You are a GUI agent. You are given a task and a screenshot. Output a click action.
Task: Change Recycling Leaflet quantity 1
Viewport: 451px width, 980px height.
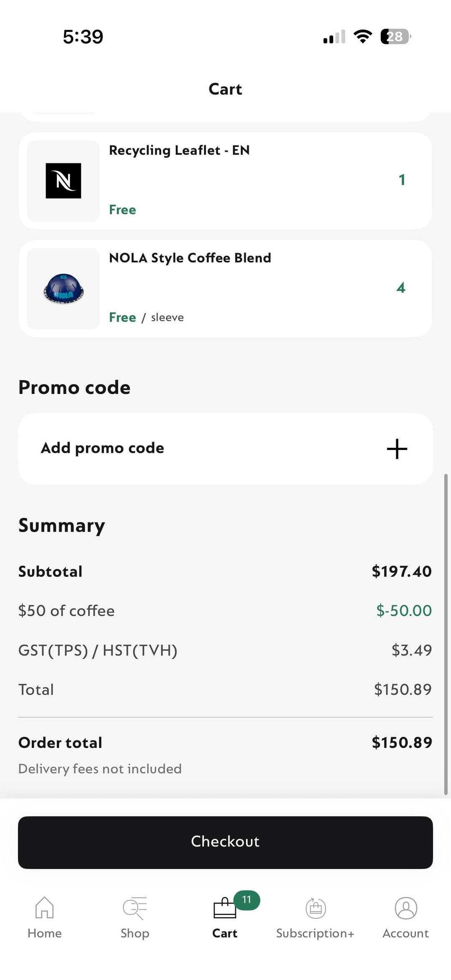(402, 180)
